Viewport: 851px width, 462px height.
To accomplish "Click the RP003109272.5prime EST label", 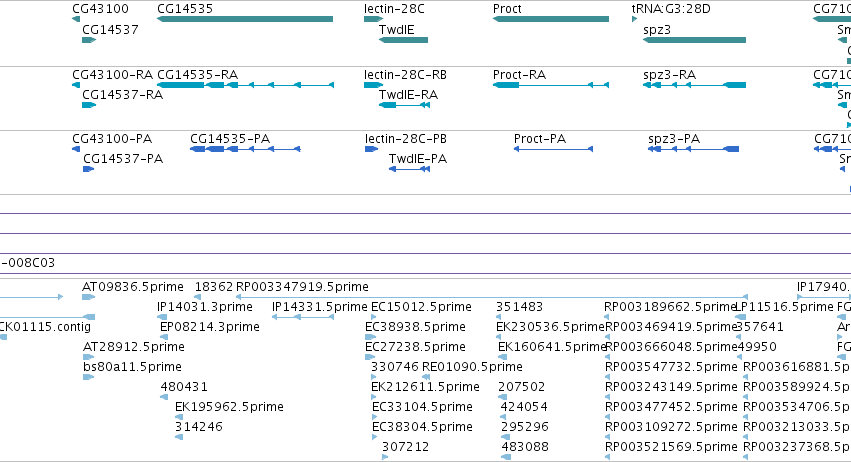I will point(671,426).
